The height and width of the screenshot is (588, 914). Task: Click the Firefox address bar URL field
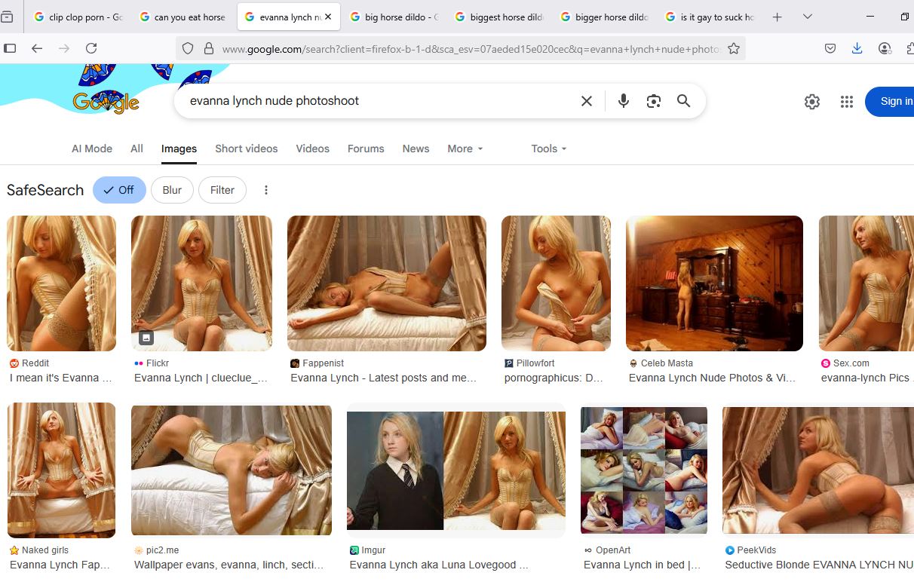point(471,48)
